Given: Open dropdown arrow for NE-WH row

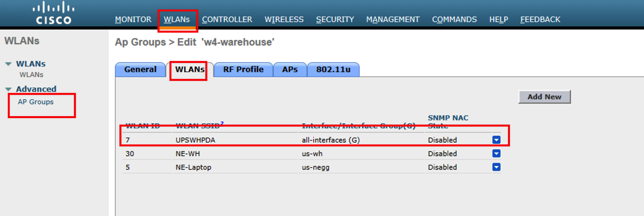Looking at the screenshot, I should (496, 154).
